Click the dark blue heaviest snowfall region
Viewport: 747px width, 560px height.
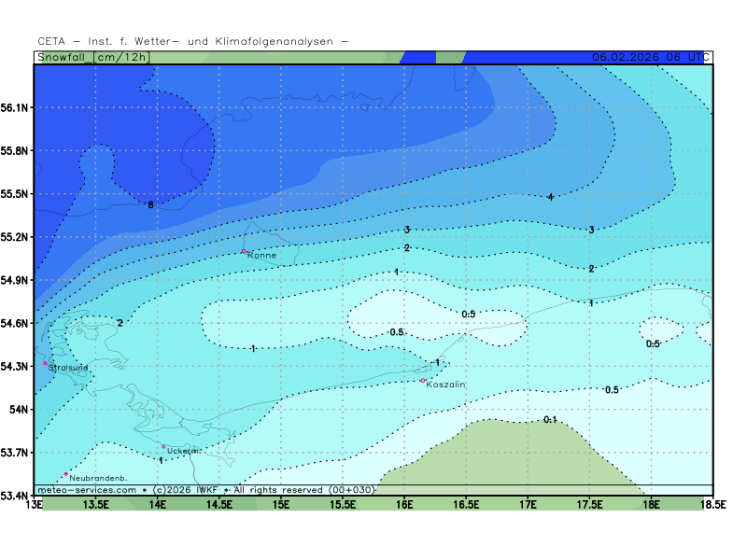coord(121,112)
